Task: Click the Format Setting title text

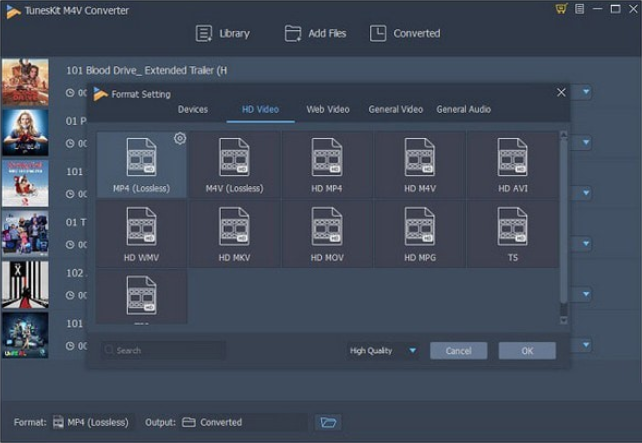Action: 141,95
